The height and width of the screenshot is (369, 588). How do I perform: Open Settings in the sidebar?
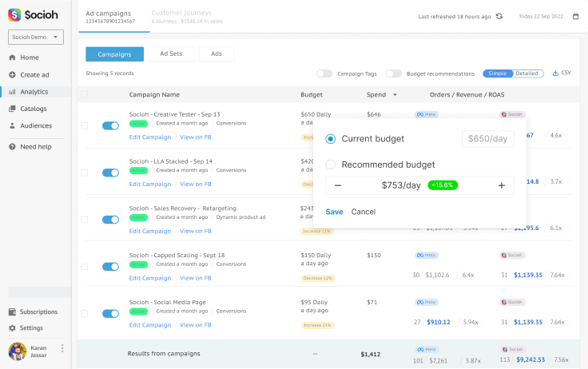click(31, 327)
